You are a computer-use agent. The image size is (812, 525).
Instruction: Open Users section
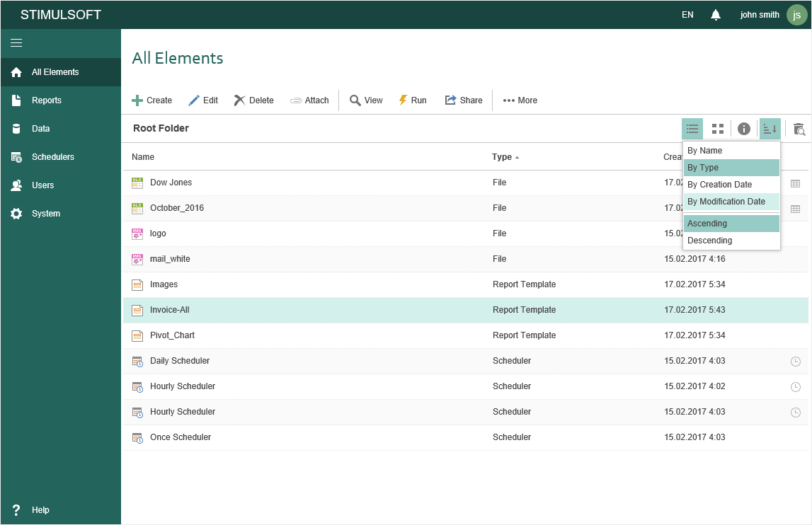tap(61, 185)
